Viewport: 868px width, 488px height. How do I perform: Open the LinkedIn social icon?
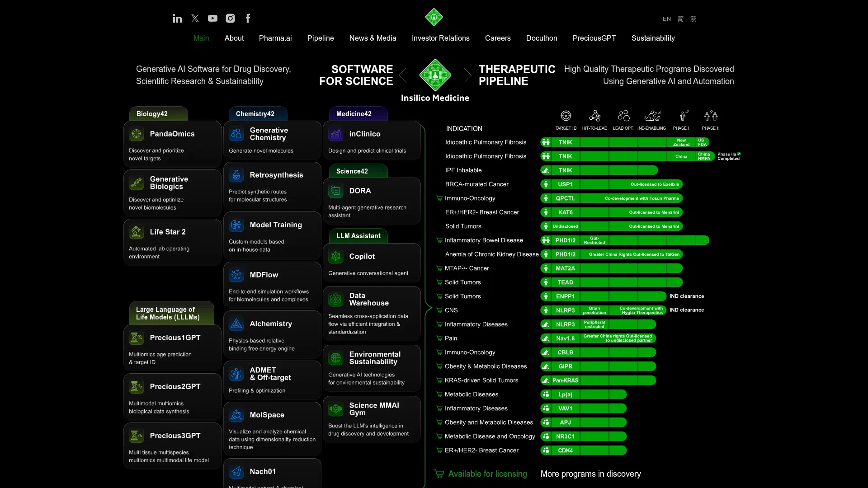tap(177, 19)
